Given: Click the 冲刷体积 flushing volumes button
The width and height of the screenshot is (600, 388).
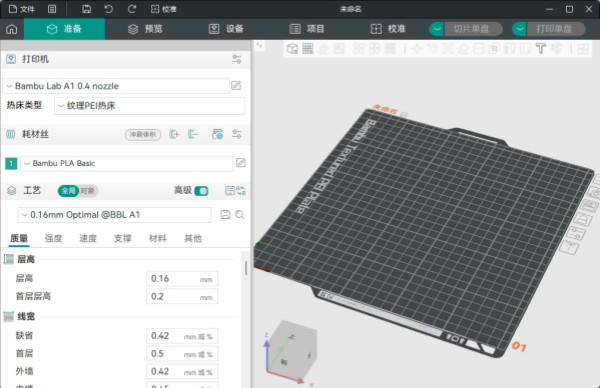Looking at the screenshot, I should [x=143, y=134].
